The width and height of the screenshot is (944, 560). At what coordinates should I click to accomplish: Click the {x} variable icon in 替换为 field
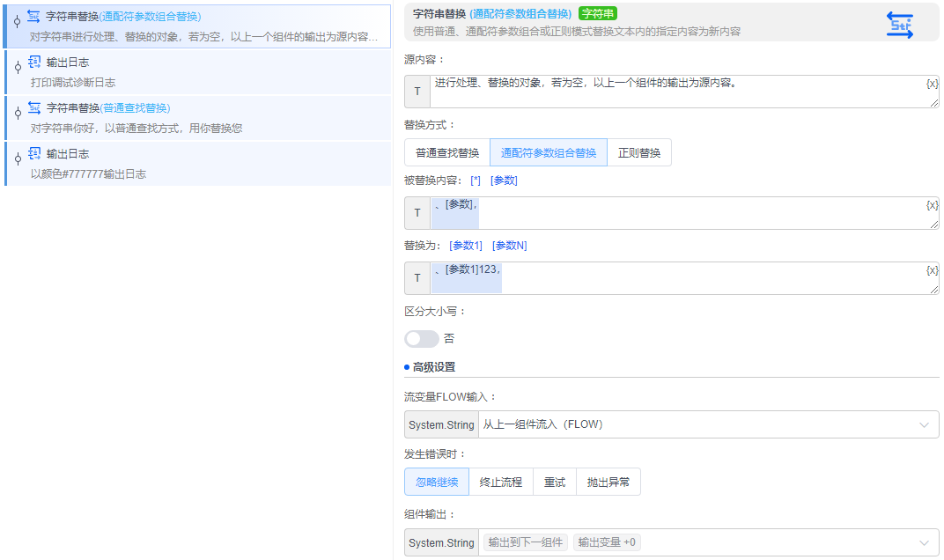[x=932, y=269]
